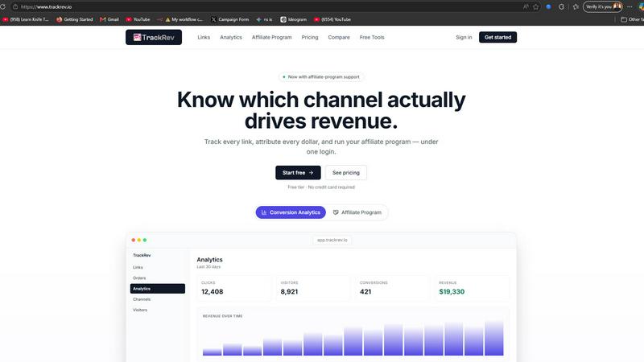This screenshot has width=644, height=362.
Task: Click the blue circle extension icon
Action: (548, 6)
